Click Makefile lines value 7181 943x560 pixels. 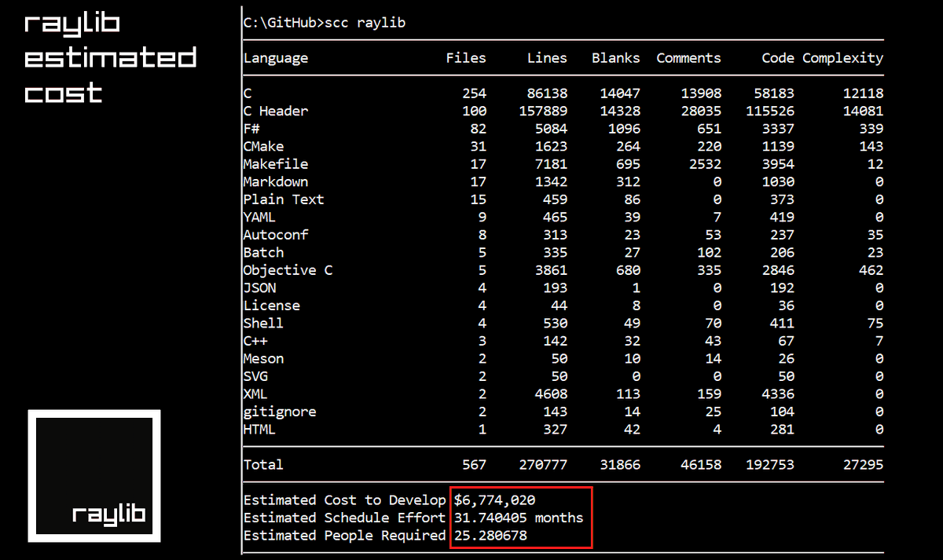[x=551, y=164]
